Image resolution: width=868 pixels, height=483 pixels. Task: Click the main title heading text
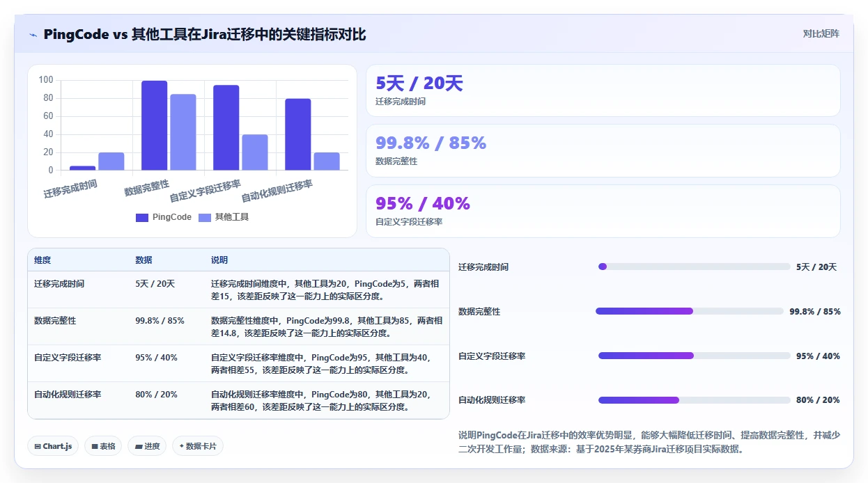pos(205,35)
